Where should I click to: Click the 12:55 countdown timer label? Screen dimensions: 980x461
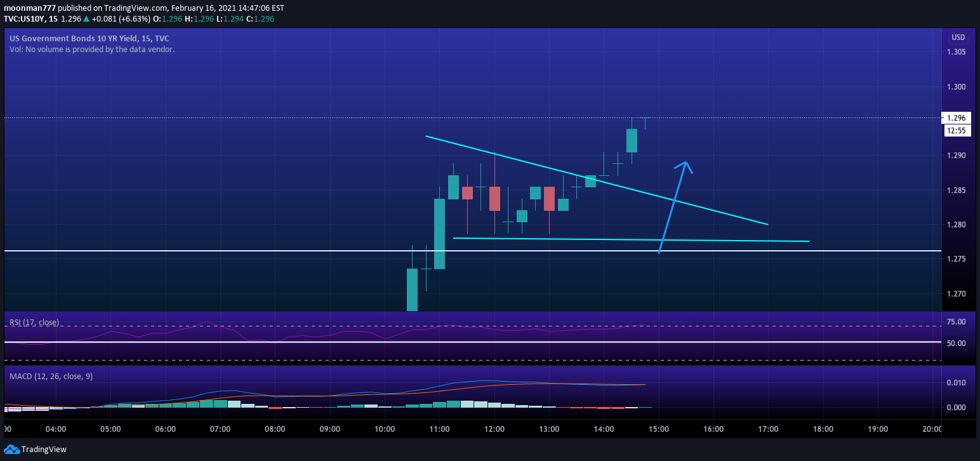pyautogui.click(x=956, y=131)
